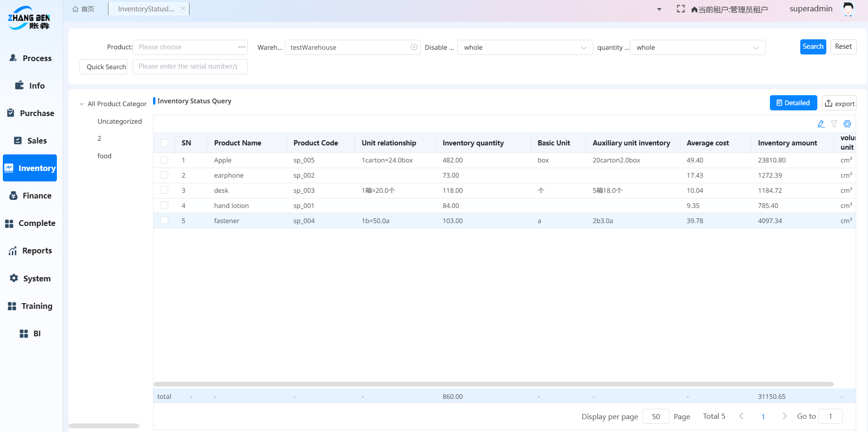Click the Detailed button

(793, 102)
